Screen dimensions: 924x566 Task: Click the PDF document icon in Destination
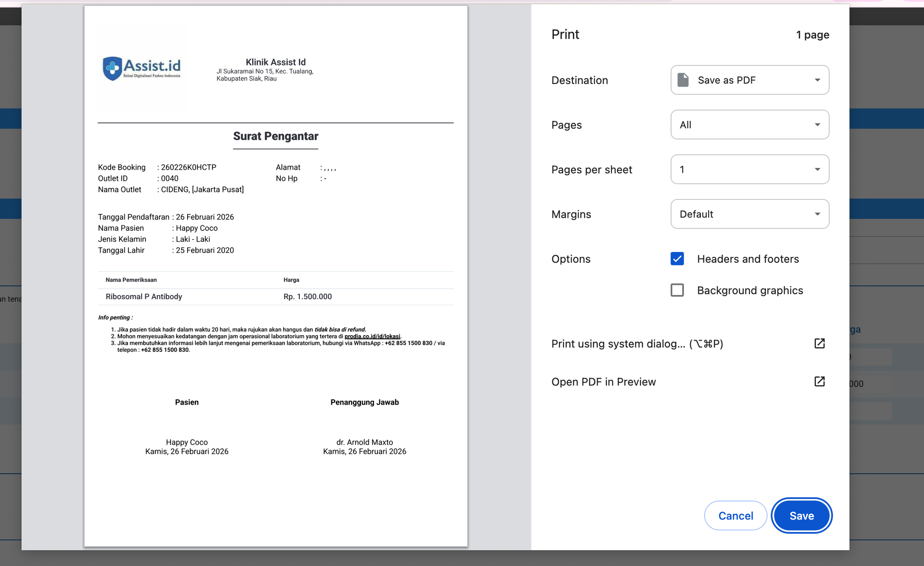(683, 80)
